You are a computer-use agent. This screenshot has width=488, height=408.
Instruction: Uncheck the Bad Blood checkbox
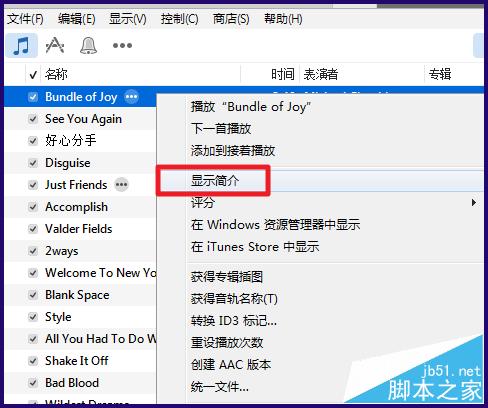pos(33,383)
